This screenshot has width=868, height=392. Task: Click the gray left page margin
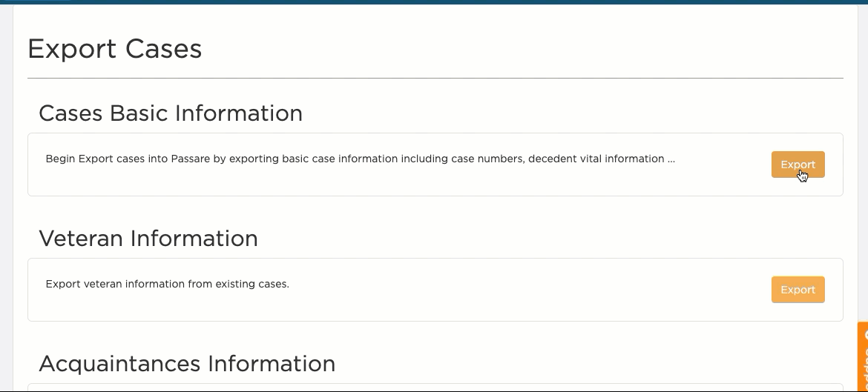6,199
